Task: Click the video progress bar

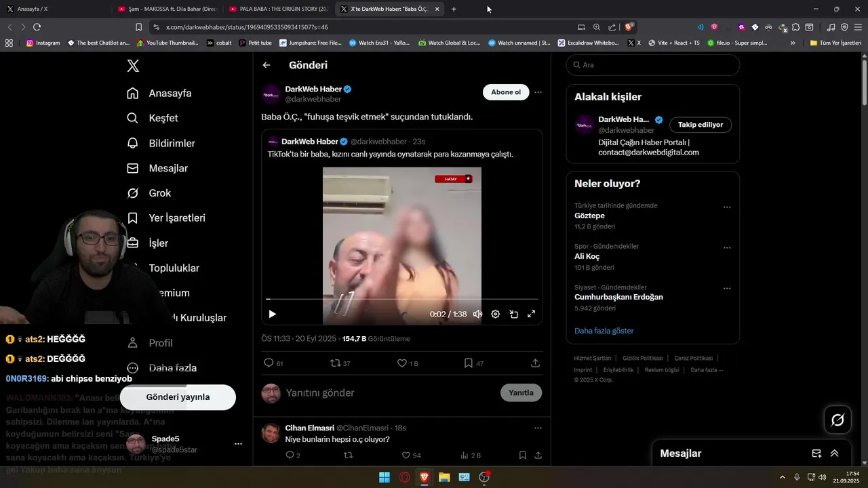Action: click(402, 299)
